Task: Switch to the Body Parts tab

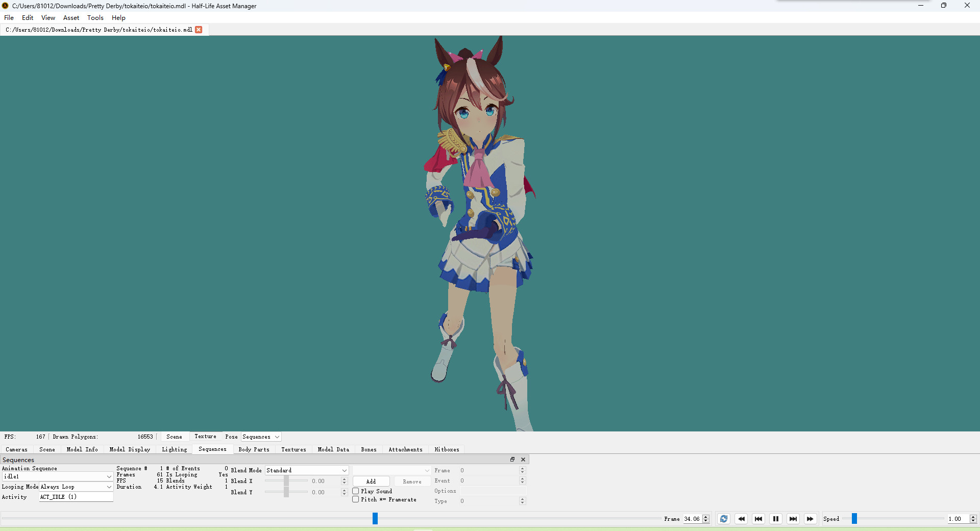Action: tap(254, 449)
